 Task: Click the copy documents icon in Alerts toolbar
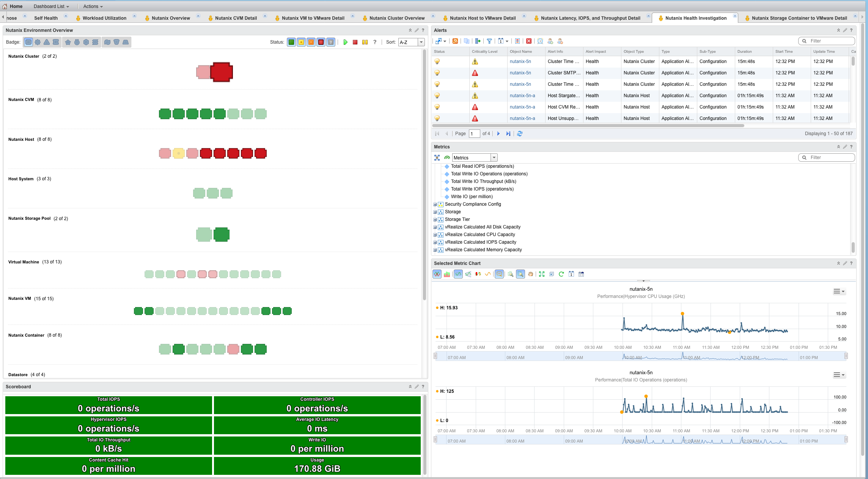pyautogui.click(x=467, y=41)
